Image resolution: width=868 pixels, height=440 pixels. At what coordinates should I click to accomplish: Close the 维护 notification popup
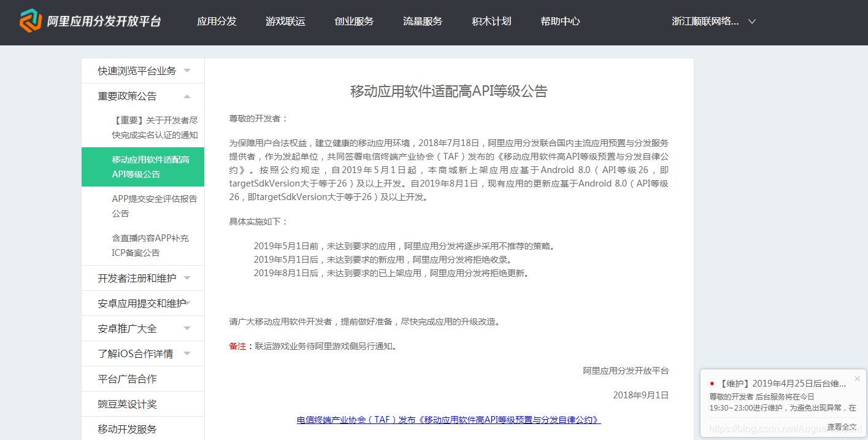[x=857, y=379]
